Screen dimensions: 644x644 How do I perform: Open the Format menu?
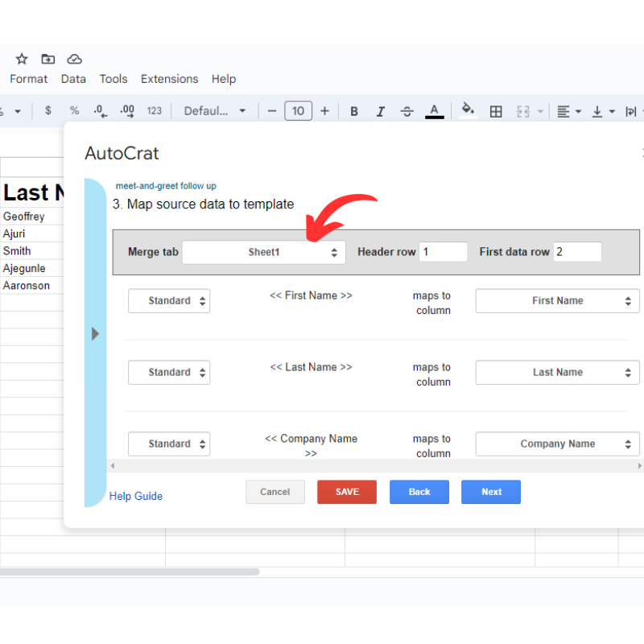tap(29, 79)
